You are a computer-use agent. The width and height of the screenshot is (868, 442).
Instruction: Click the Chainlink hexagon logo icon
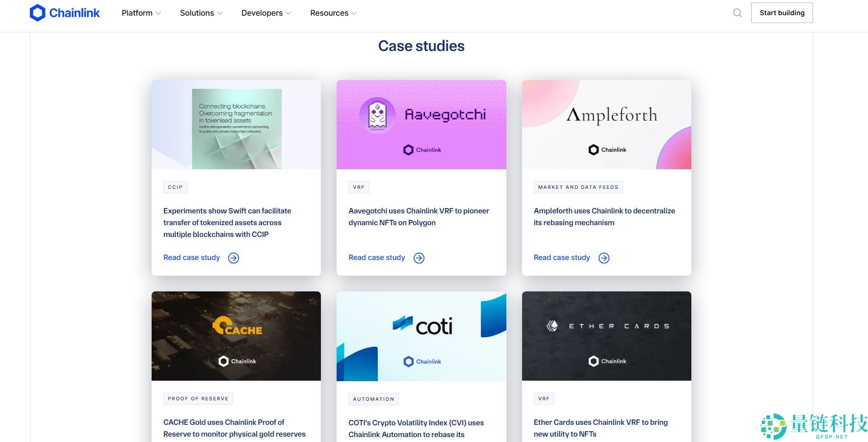click(37, 13)
